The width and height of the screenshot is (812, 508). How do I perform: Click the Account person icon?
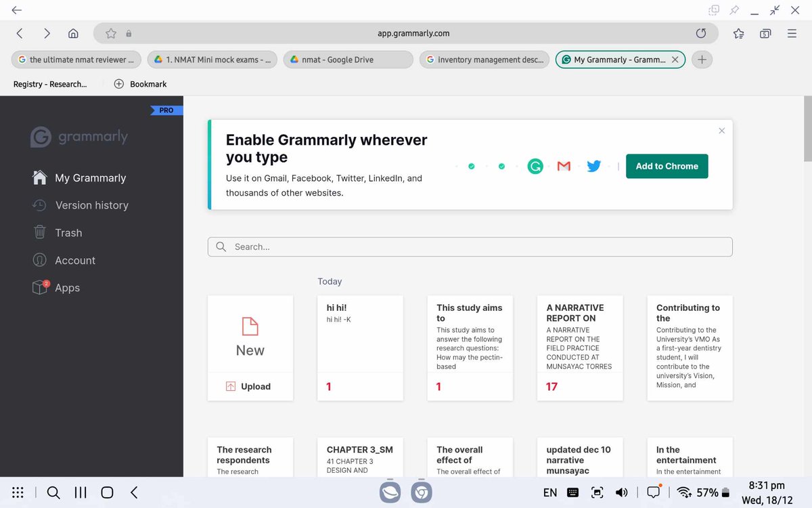coord(40,260)
